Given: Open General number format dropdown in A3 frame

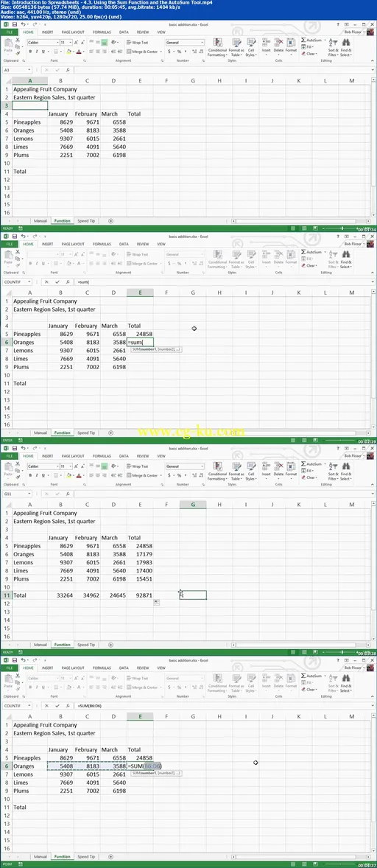Looking at the screenshot, I should pyautogui.click(x=202, y=43).
